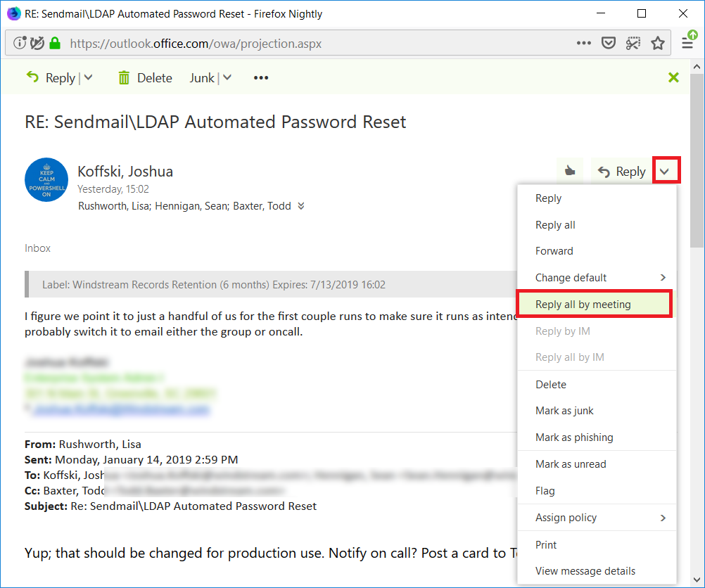This screenshot has height=588, width=705.
Task: Click the screenshot scissors icon in the address bar
Action: (x=633, y=42)
